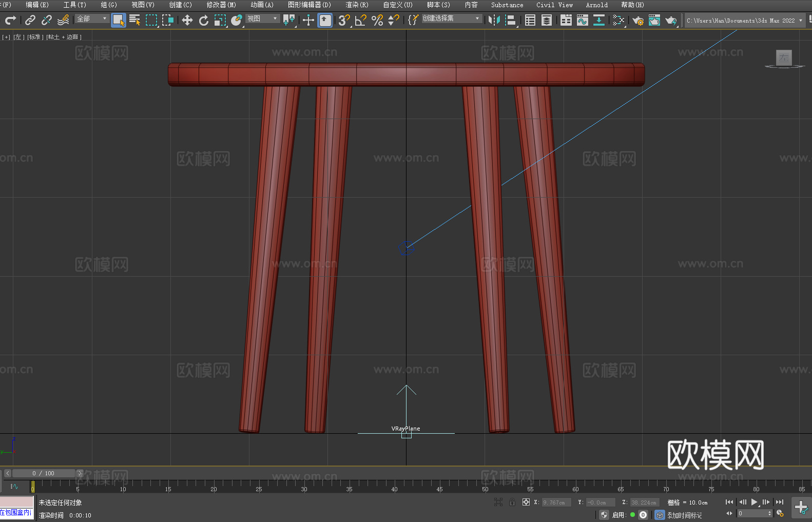The image size is (812, 522).
Task: Open the Curve Editor
Action: 583,20
